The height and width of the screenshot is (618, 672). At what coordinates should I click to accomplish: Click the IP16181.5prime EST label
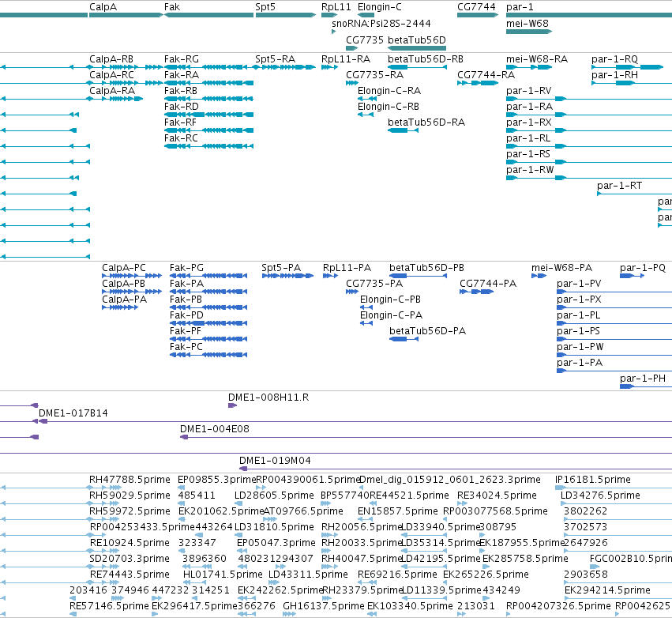593,480
